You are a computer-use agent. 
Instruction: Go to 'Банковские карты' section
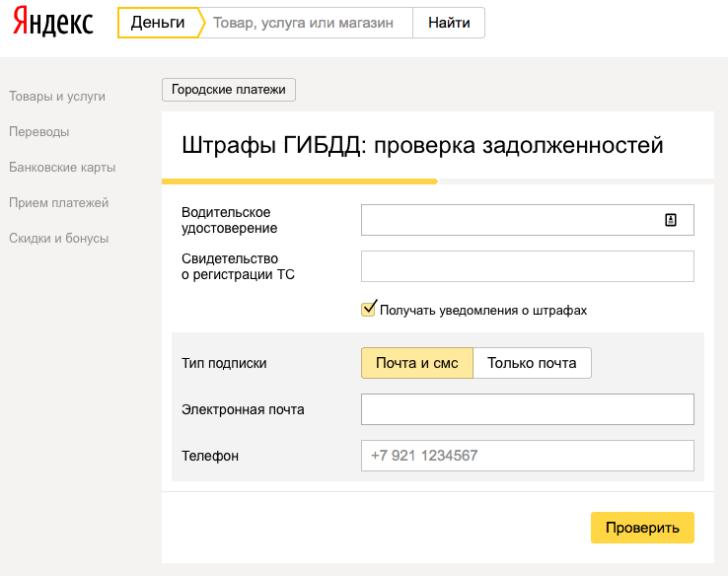[62, 167]
